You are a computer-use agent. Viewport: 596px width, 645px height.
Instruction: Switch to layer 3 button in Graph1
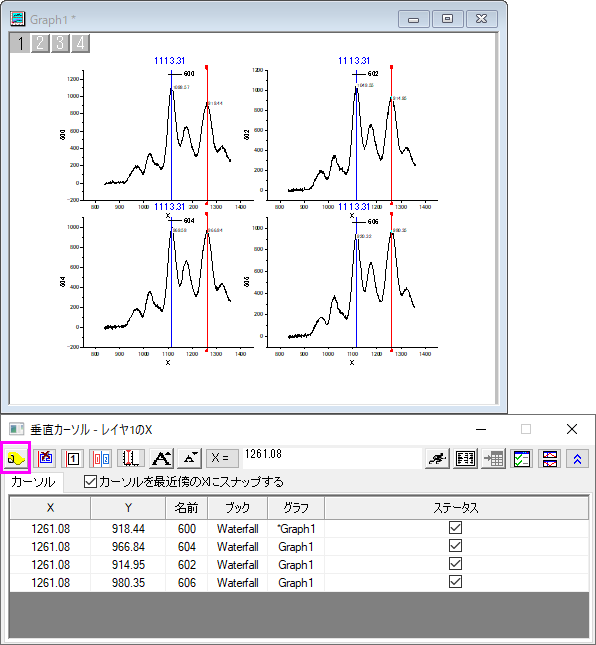pos(60,43)
